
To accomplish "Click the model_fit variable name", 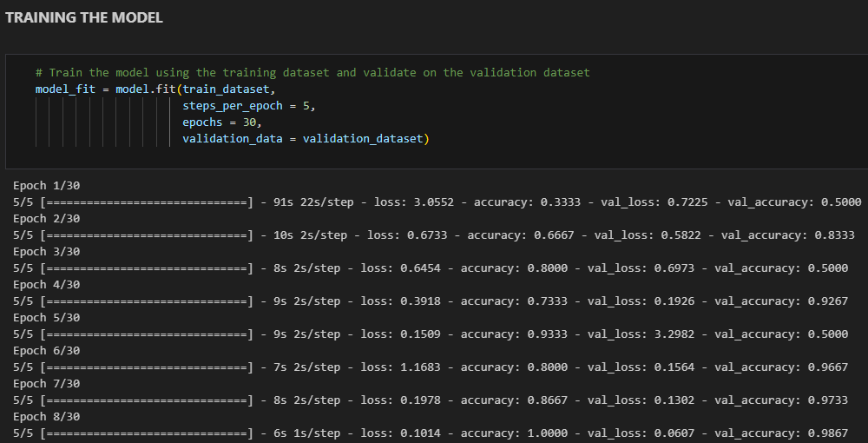I will 65,89.
